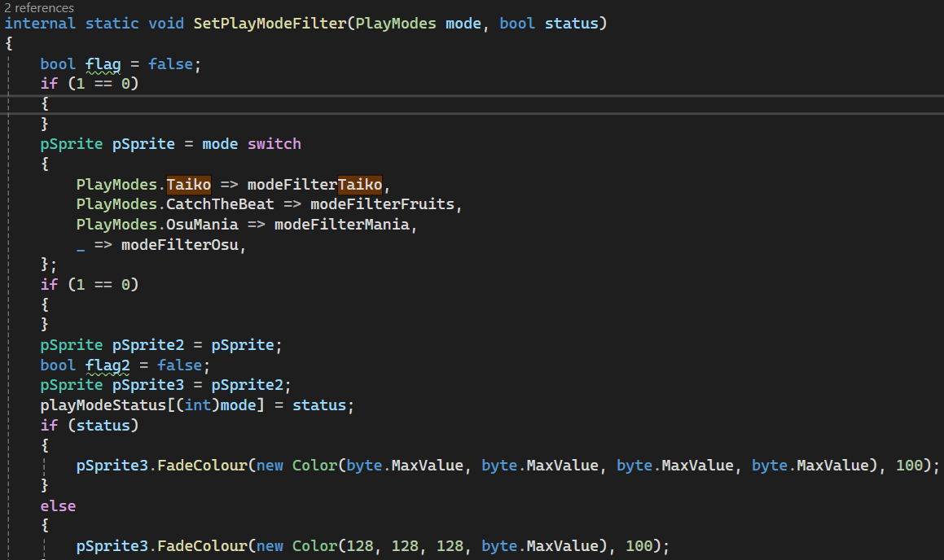This screenshot has width=944, height=560.
Task: Click the discard underscore in switch expression
Action: tap(81, 244)
